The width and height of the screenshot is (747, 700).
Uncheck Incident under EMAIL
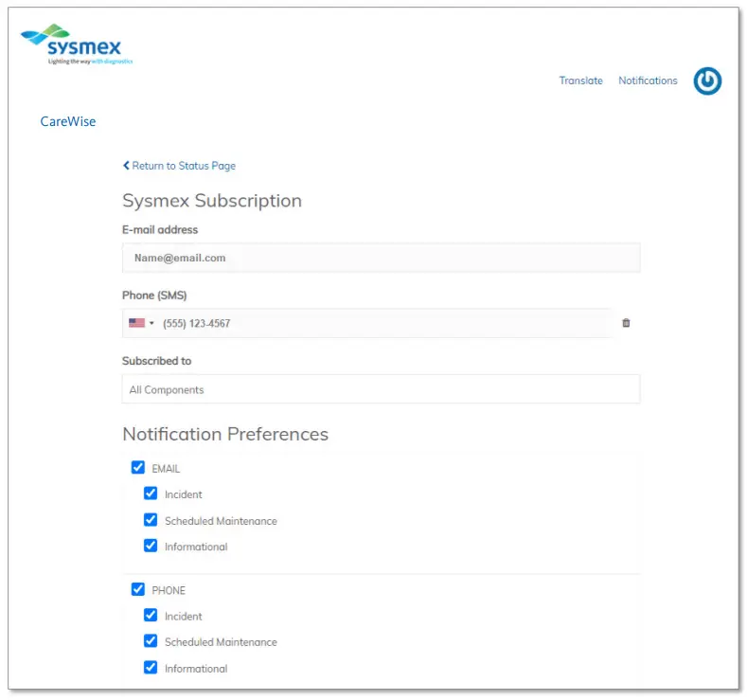(x=151, y=494)
